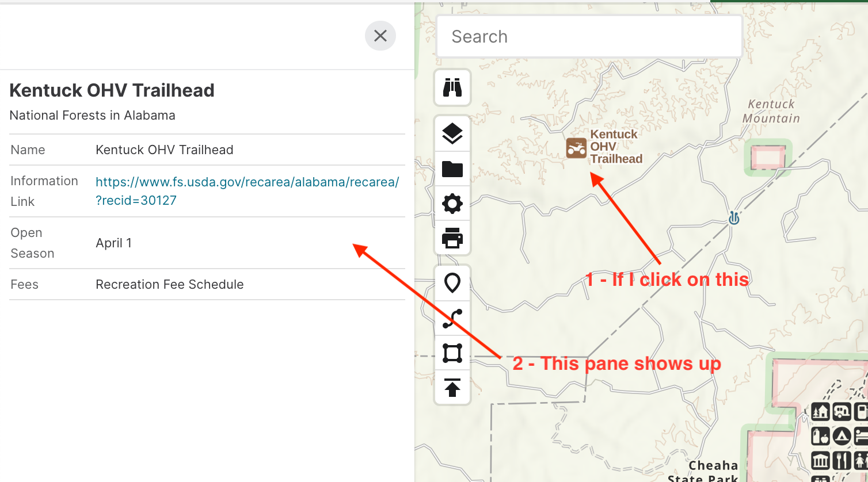The height and width of the screenshot is (482, 868).
Task: Close the Kentuck OHV Trailhead details pane
Action: (380, 36)
